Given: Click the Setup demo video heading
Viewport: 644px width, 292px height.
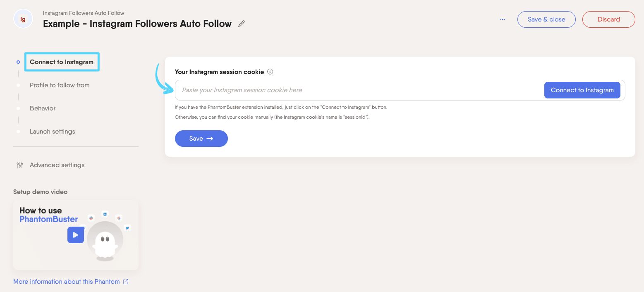Looking at the screenshot, I should point(40,192).
